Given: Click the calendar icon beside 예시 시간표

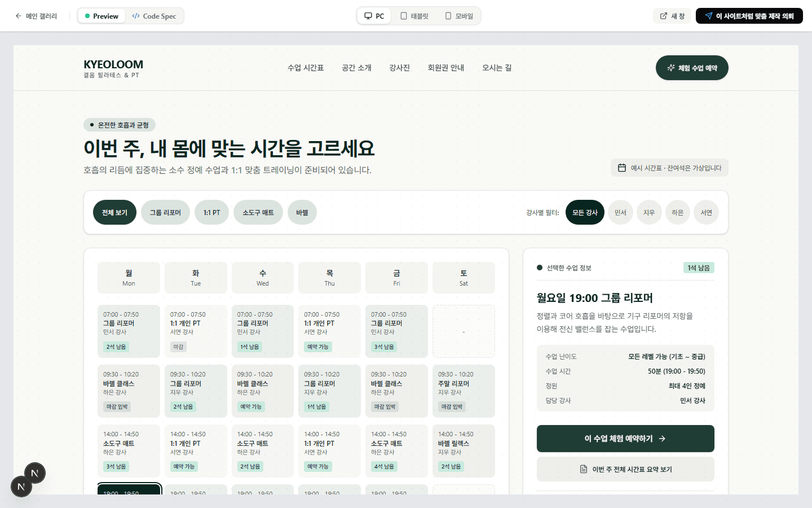Looking at the screenshot, I should 622,168.
